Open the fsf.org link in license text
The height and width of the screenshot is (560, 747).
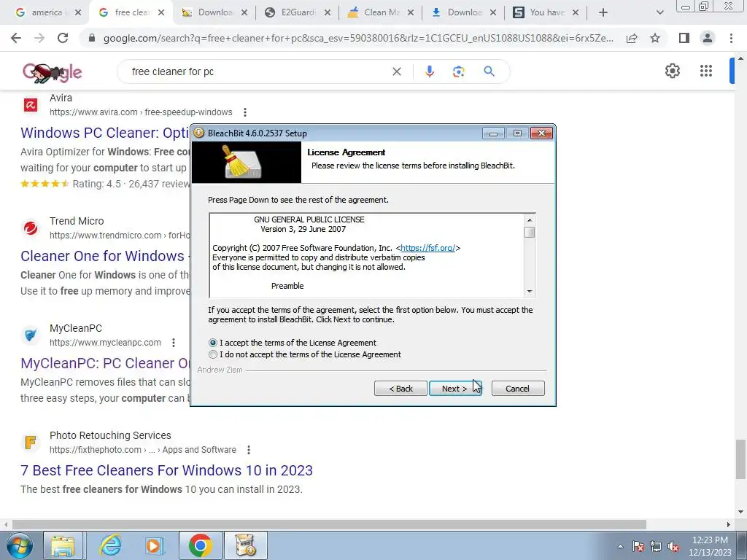[427, 248]
